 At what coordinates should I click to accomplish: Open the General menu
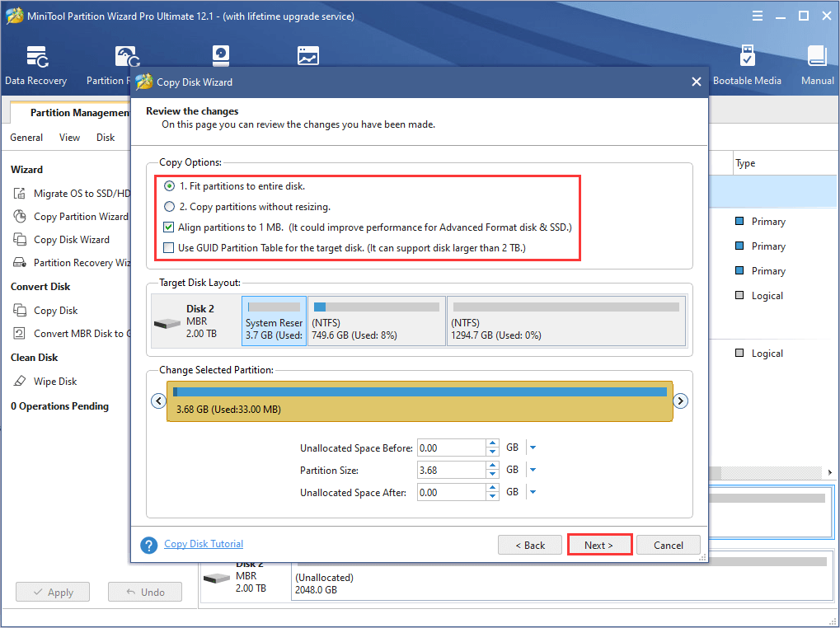tap(26, 138)
